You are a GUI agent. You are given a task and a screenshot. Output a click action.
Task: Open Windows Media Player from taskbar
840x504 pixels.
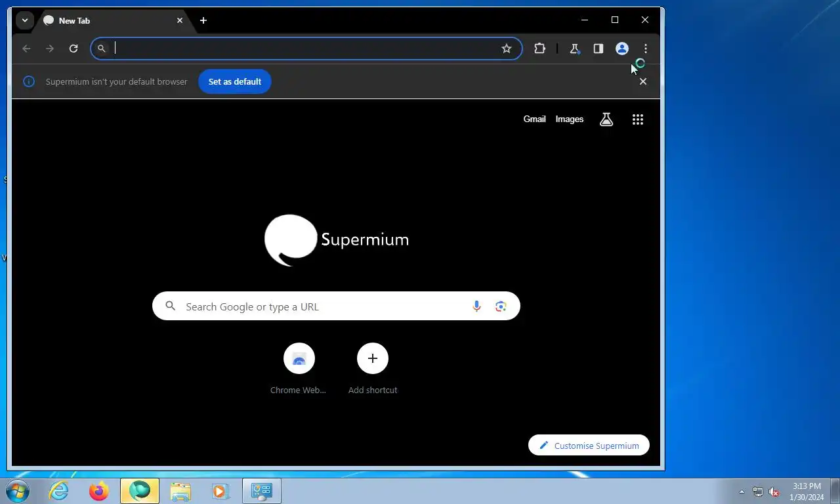point(220,491)
